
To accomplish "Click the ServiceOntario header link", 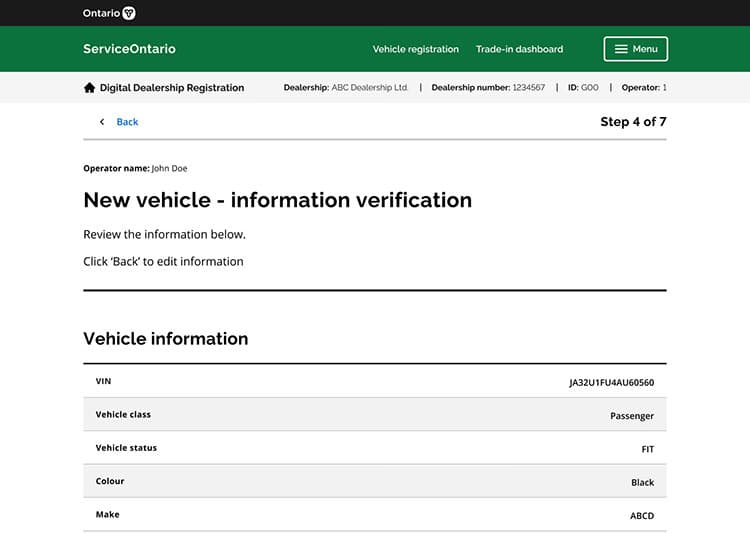I will tap(129, 49).
